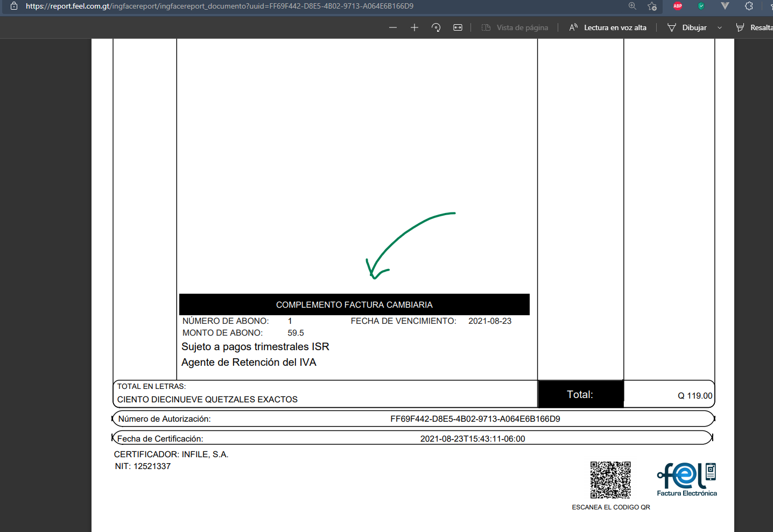Click the FECHA DE VENCIMIENTO label

pyautogui.click(x=403, y=321)
